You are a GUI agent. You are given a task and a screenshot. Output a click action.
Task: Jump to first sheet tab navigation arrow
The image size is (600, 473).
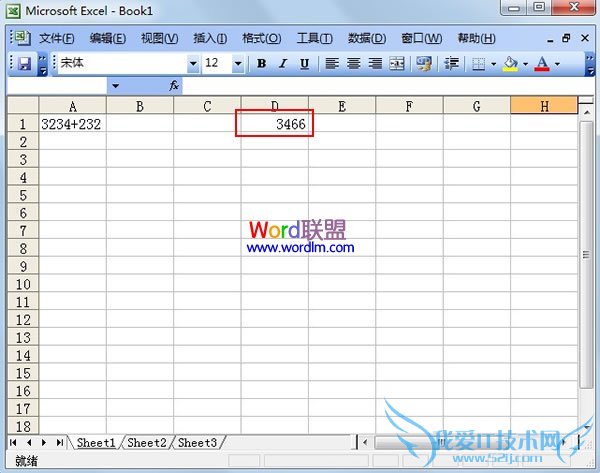(x=13, y=443)
